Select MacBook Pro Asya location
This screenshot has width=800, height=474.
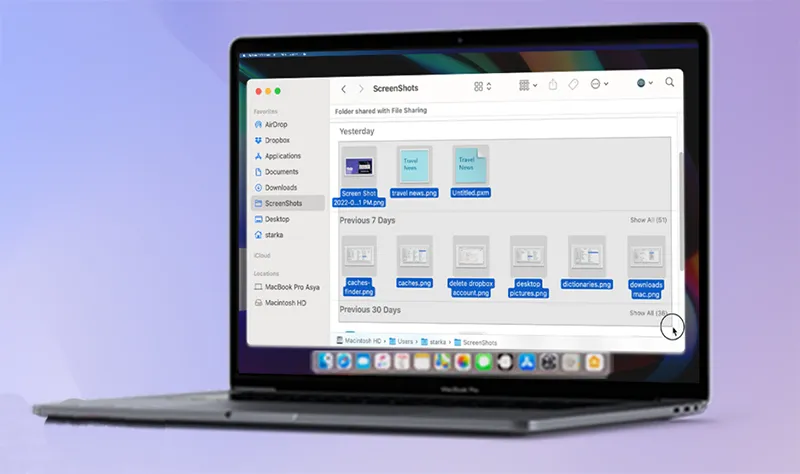coord(287,287)
